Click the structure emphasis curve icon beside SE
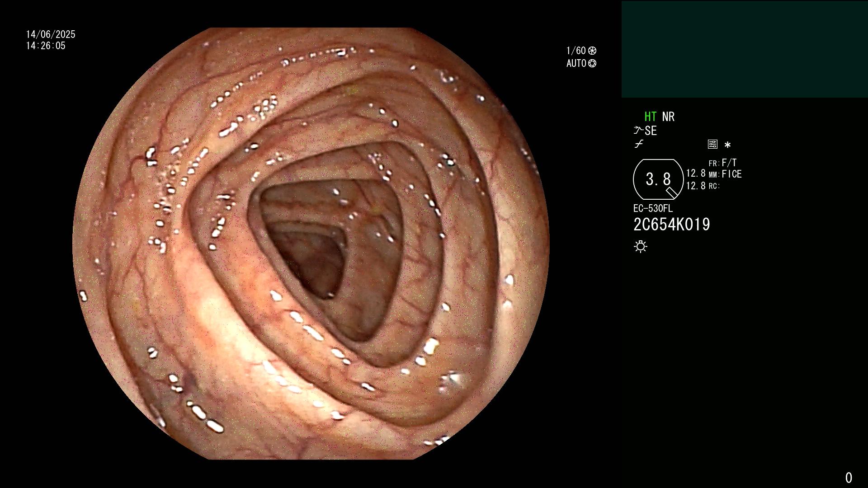868x488 pixels. [638, 131]
